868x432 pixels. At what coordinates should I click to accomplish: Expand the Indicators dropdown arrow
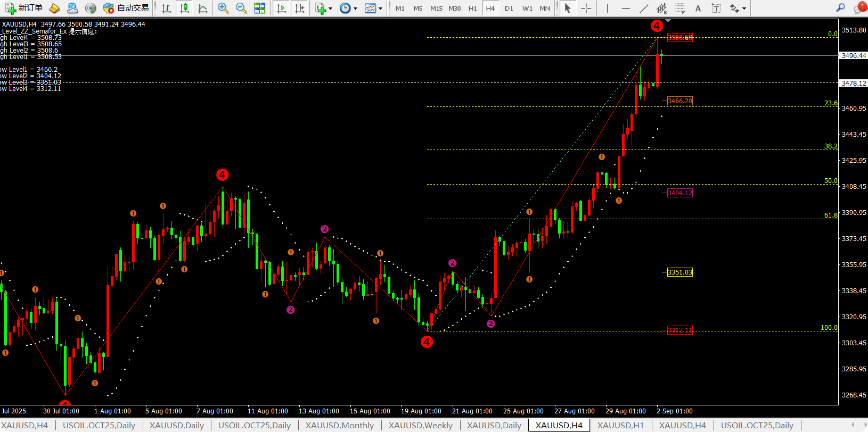(330, 9)
